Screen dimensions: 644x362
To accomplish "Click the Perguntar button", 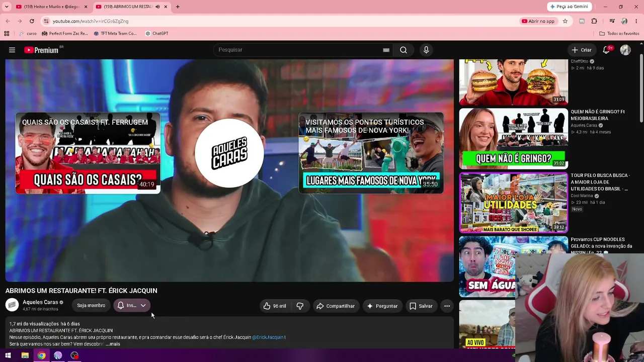I will 382,306.
